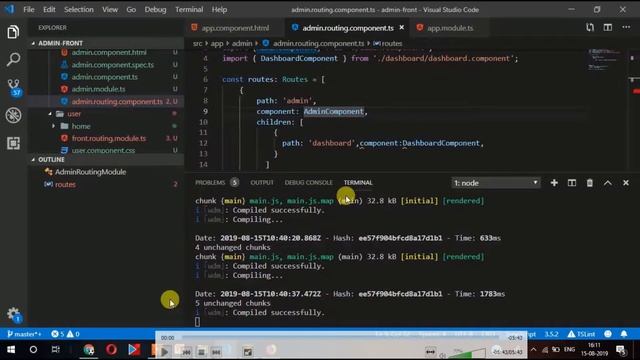Image resolution: width=640 pixels, height=360 pixels.
Task: Click the Cortana search circle on the taskbar
Action: pos(33,350)
